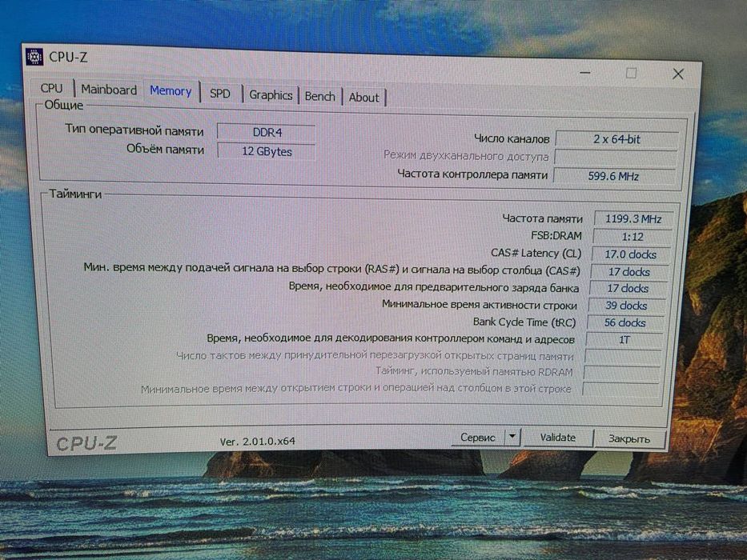Click the 2 x 64-bit channels field
Screen dimensions: 747x560
tap(616, 139)
